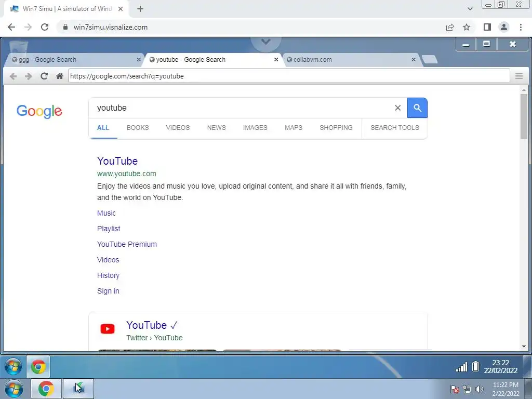The height and width of the screenshot is (399, 532).
Task: Select the ALL results tab
Action: coord(103,128)
